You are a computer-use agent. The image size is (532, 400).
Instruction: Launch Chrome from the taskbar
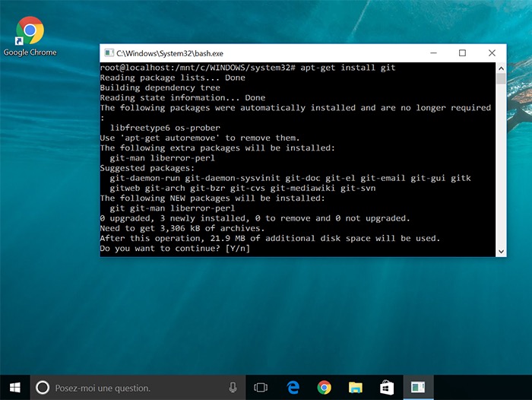point(325,388)
